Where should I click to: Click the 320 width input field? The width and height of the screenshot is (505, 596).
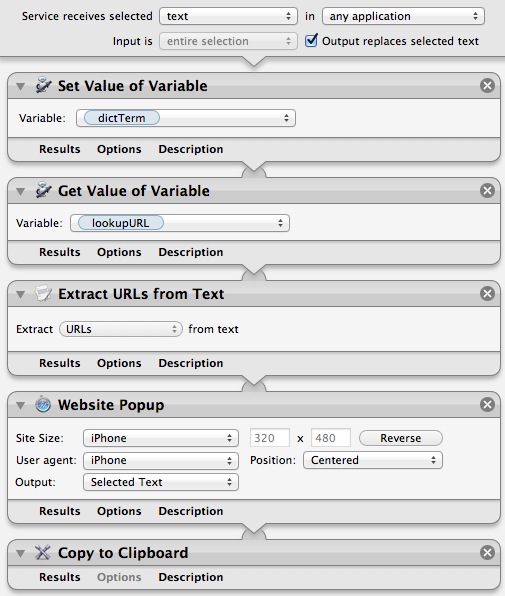[x=270, y=438]
